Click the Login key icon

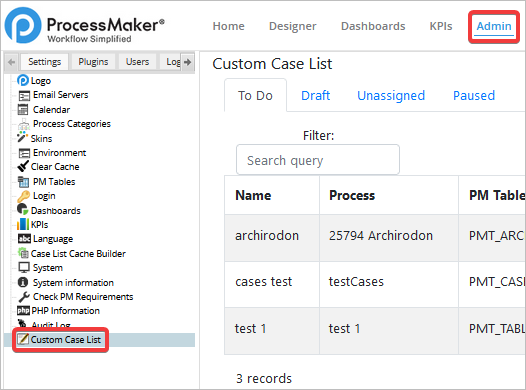coord(23,196)
